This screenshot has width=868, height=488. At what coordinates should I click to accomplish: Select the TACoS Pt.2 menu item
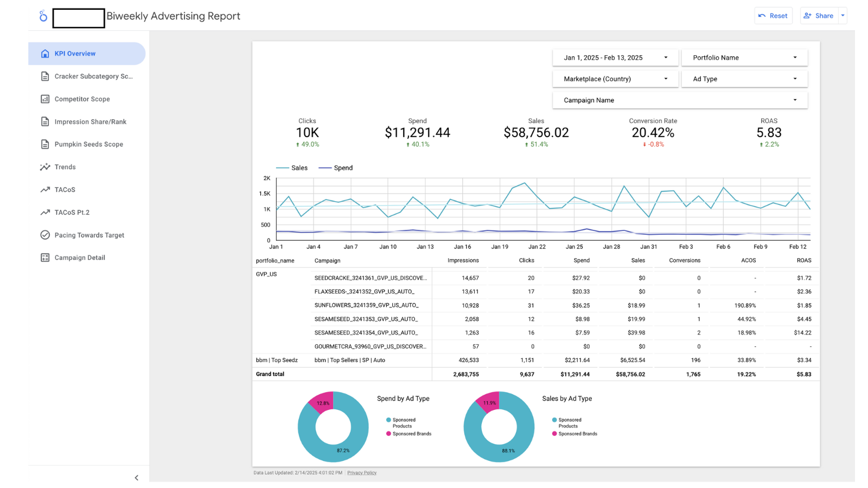click(x=45, y=212)
